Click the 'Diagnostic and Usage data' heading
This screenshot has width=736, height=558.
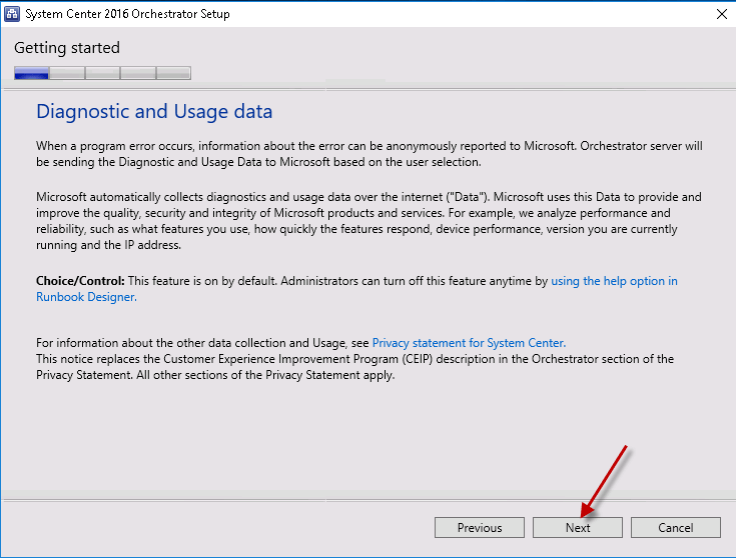click(x=154, y=111)
